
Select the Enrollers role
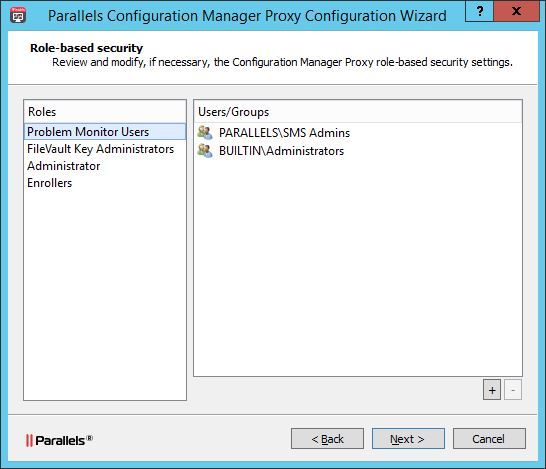point(105,183)
